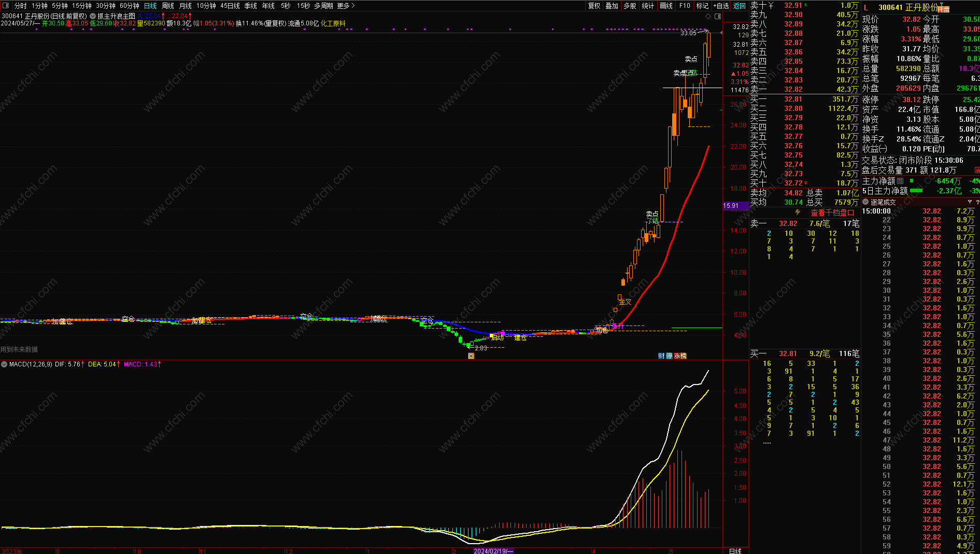Viewport: 980px width, 554px height.
Task: Switch to the 月线 monthly tab
Action: coord(186,6)
